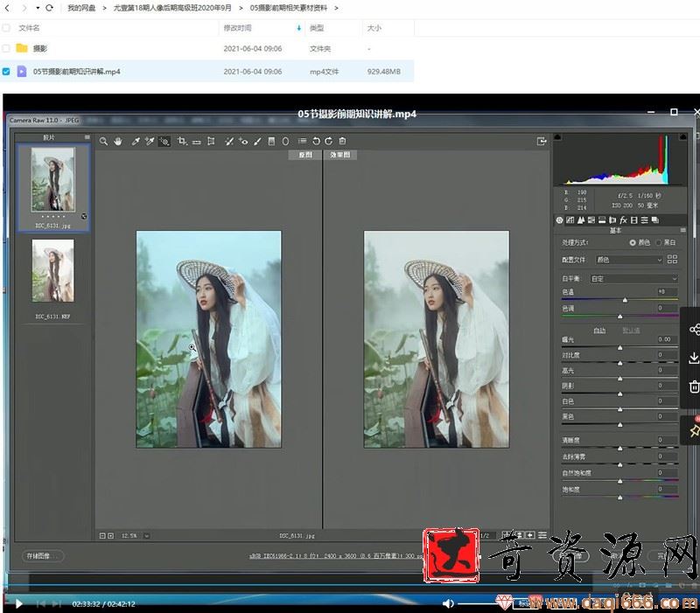The image size is (700, 613).
Task: Open the Snapshots panel tab
Action: click(655, 220)
